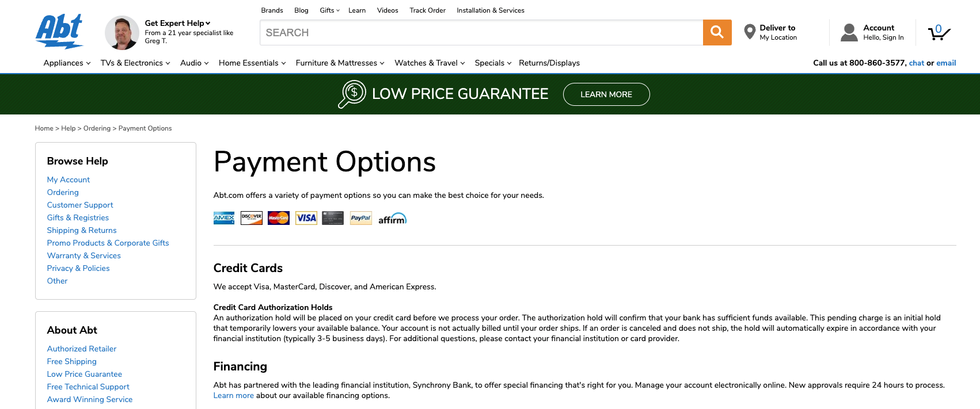980x409 pixels.
Task: Click the Ordering breadcrumb link
Action: click(97, 128)
